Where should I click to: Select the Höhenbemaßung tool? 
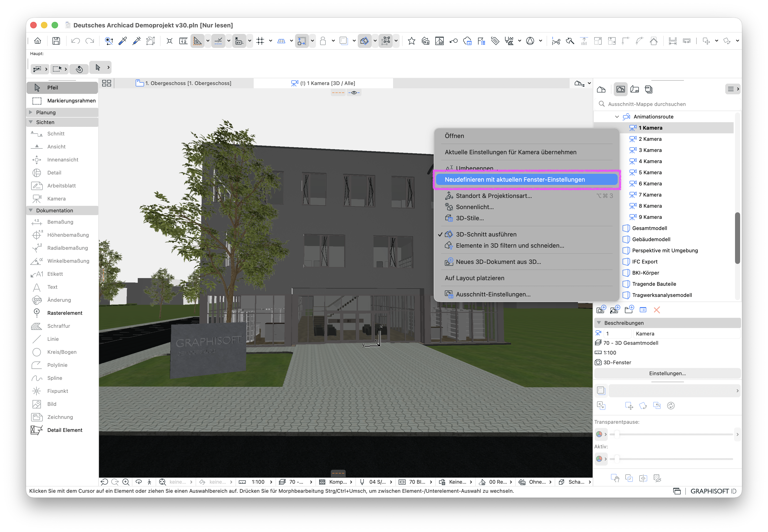68,235
